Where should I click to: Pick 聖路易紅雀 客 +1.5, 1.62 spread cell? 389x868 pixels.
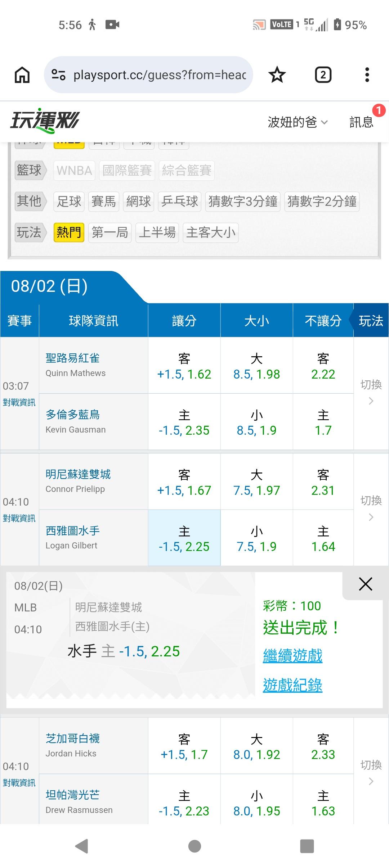(184, 366)
